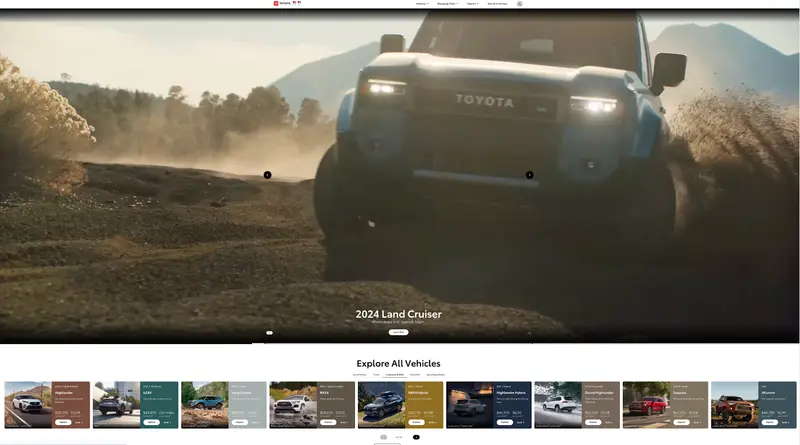Click Learn More for the 2024 Land Cruiser
800x445 pixels.
coord(398,332)
